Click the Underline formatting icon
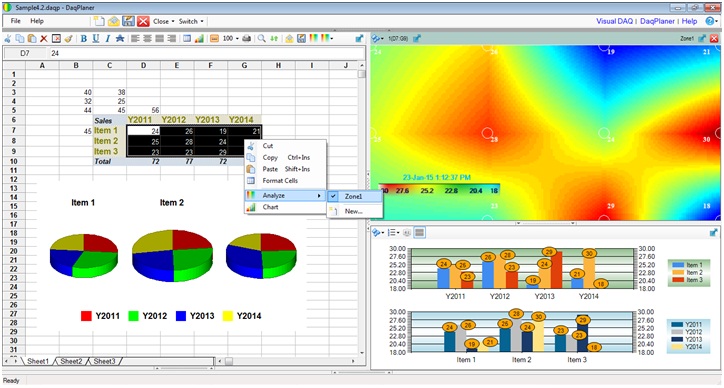Screen dimensions: 724x388 (x=96, y=39)
